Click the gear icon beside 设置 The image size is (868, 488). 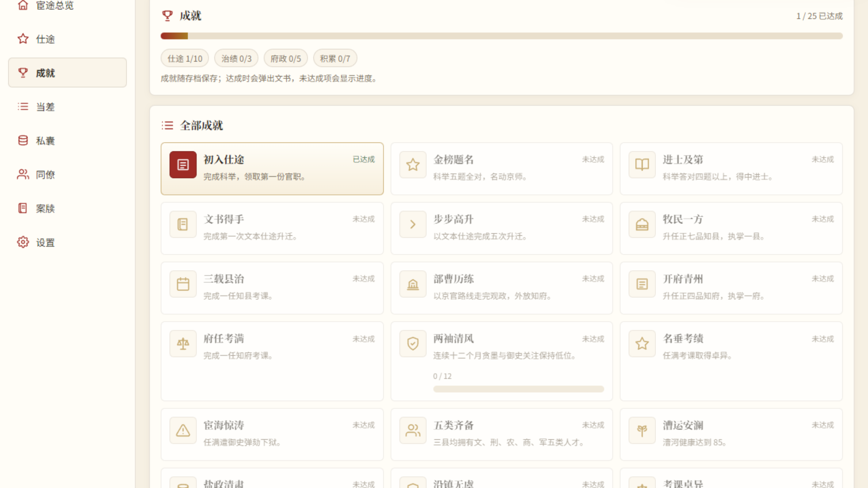tap(23, 242)
